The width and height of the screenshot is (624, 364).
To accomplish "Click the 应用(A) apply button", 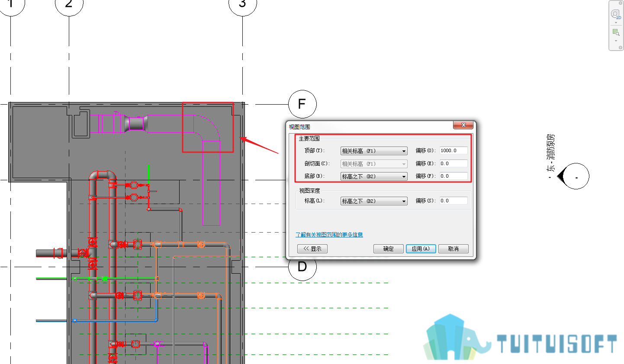I will (x=421, y=249).
